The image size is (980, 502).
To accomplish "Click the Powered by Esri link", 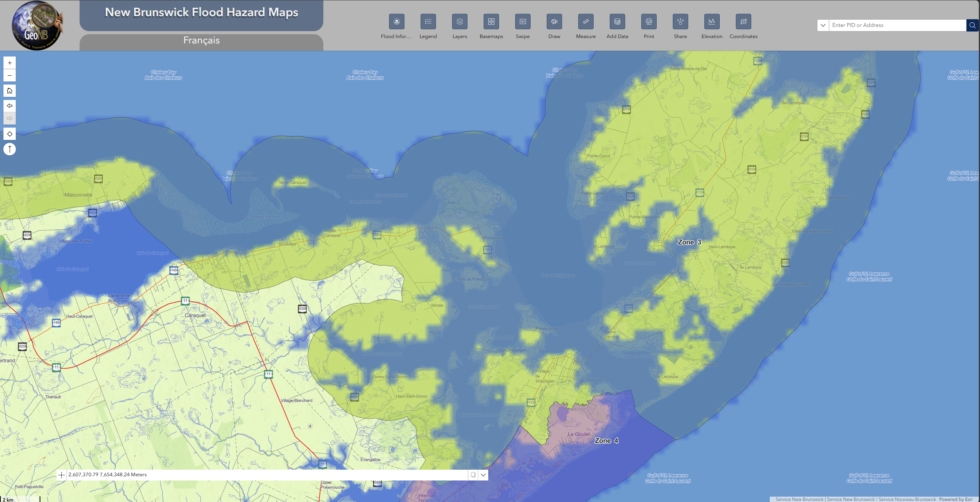I will (x=955, y=499).
